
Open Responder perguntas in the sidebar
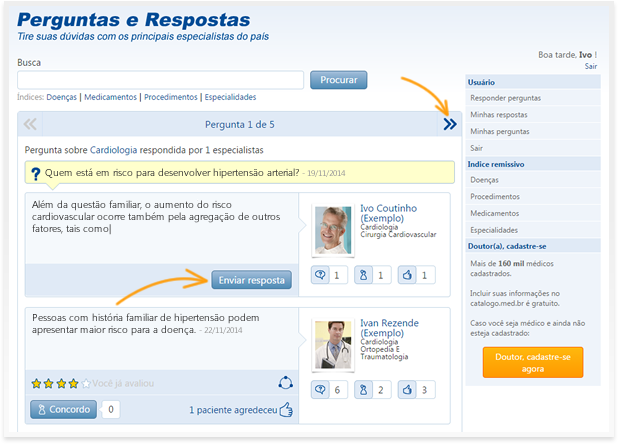pos(505,98)
